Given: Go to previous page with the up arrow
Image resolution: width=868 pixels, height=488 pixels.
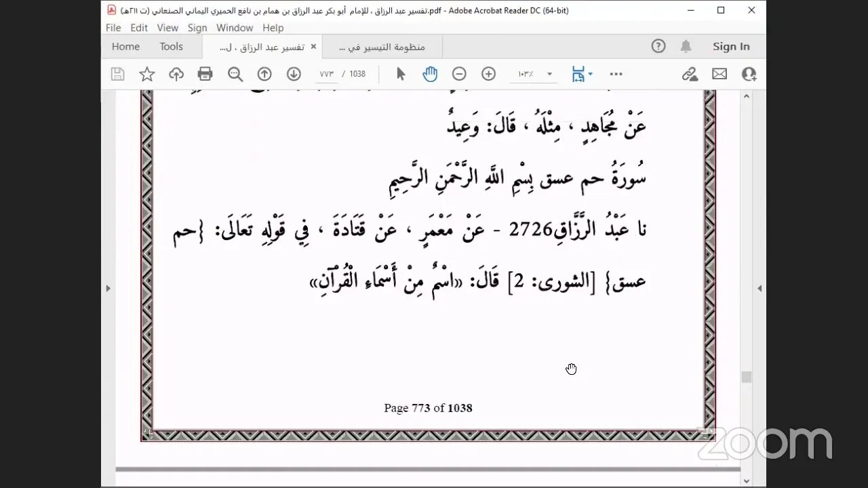Looking at the screenshot, I should 264,74.
